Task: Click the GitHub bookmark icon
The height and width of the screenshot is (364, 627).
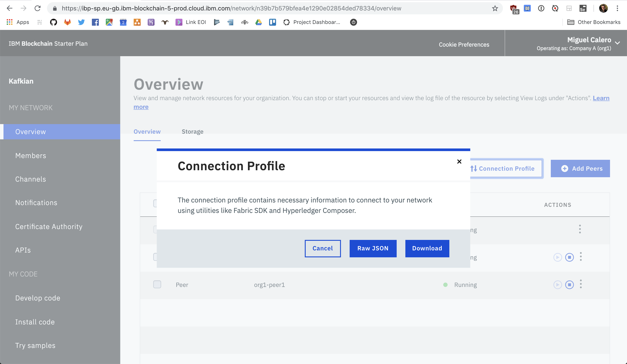Action: pos(54,22)
